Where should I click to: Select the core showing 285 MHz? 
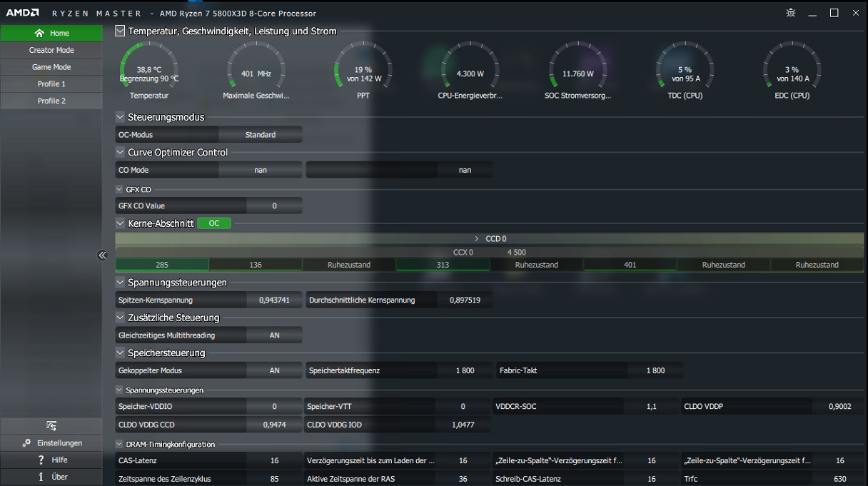click(x=162, y=265)
